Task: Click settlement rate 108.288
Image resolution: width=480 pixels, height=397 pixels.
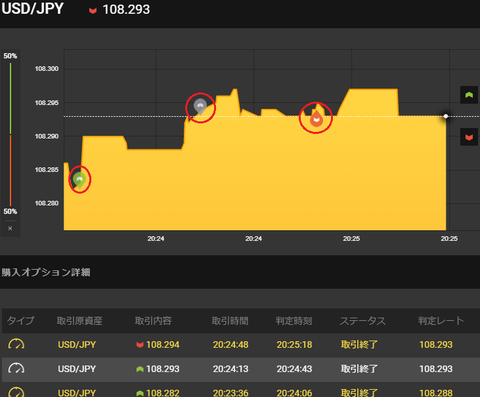Action: click(x=436, y=393)
